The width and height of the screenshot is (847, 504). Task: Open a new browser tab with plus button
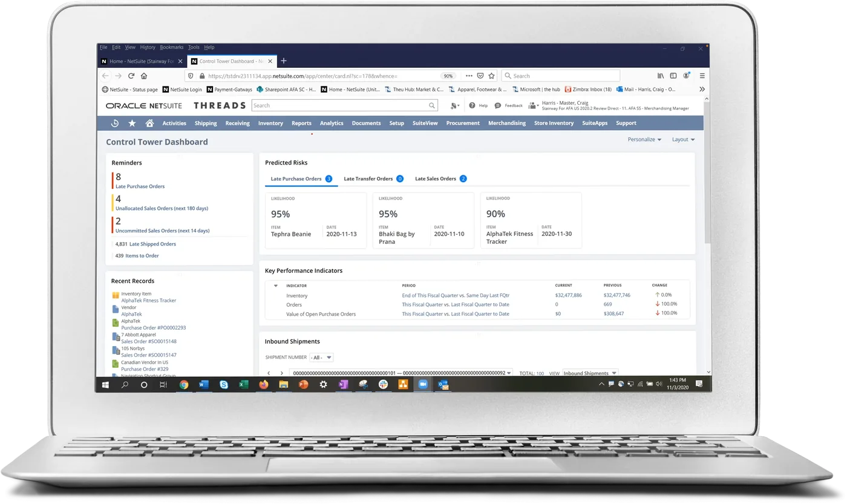coord(284,61)
